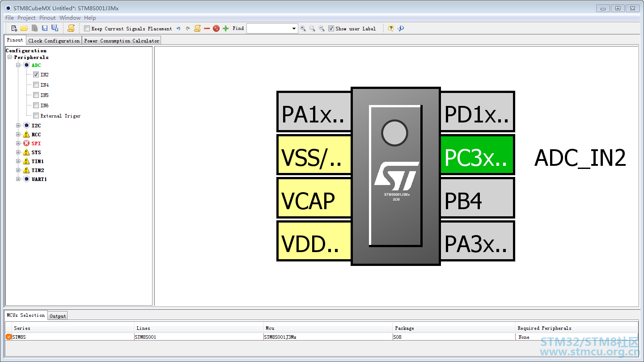The width and height of the screenshot is (644, 362).
Task: Zoom in on the chip view
Action: tap(303, 28)
